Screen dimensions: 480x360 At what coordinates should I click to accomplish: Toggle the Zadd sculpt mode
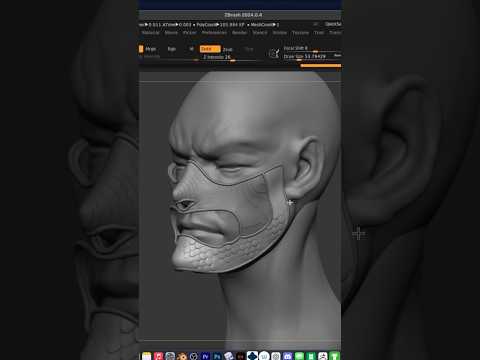point(210,49)
